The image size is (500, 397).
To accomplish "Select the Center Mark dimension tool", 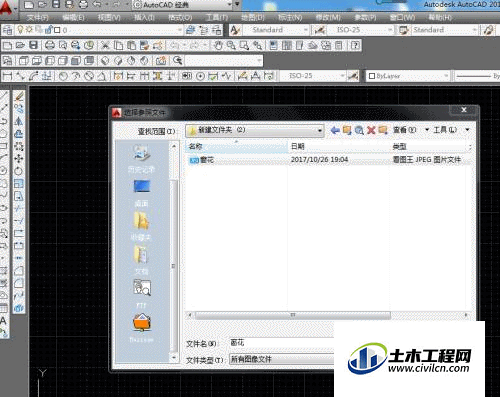I will pyautogui.click(x=200, y=76).
